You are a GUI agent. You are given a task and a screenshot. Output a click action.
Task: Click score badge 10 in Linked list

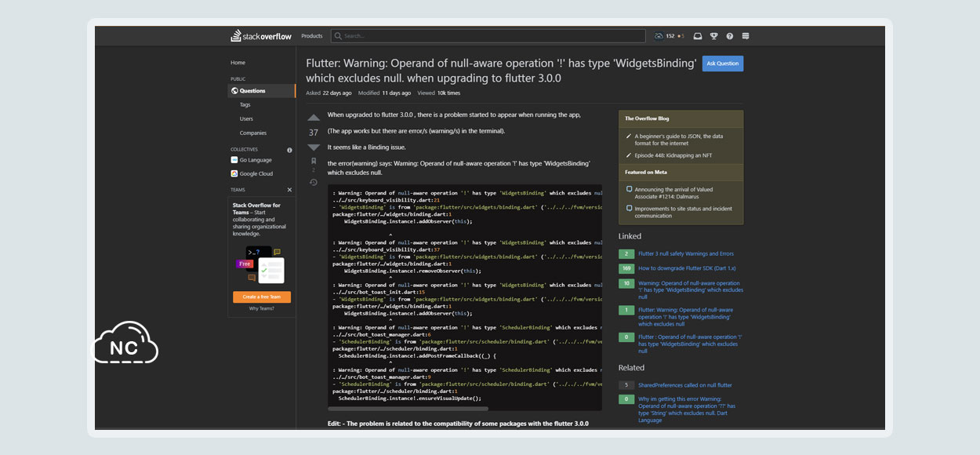(x=626, y=283)
